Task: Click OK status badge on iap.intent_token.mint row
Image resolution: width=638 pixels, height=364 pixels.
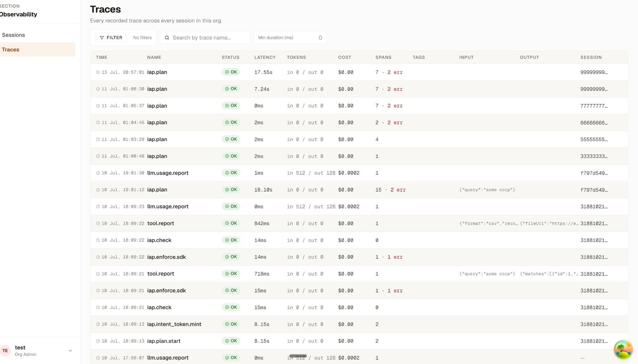Action: point(231,324)
